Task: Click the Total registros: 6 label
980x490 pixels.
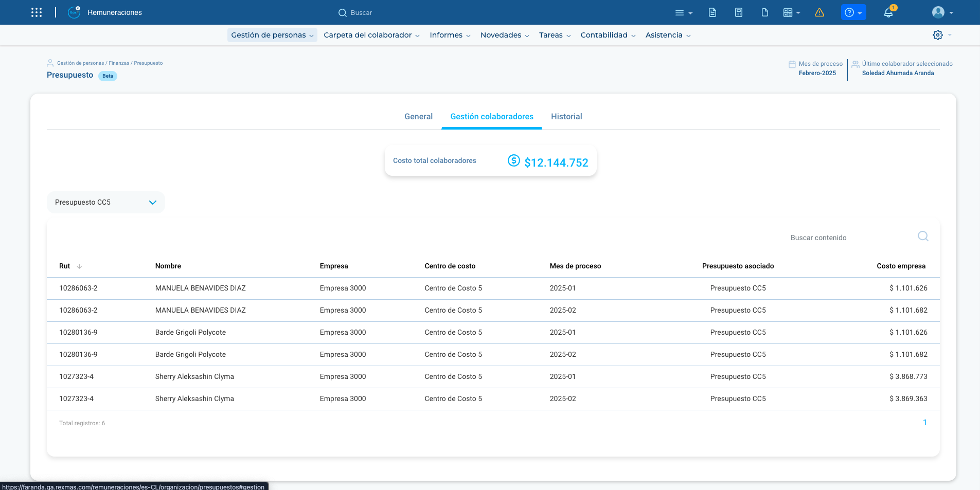Action: tap(82, 423)
